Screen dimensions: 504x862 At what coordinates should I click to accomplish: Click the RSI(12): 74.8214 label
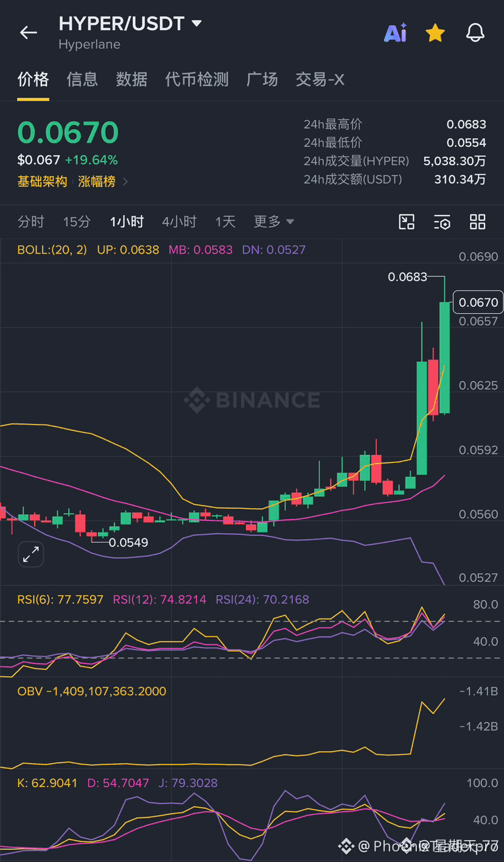159,599
